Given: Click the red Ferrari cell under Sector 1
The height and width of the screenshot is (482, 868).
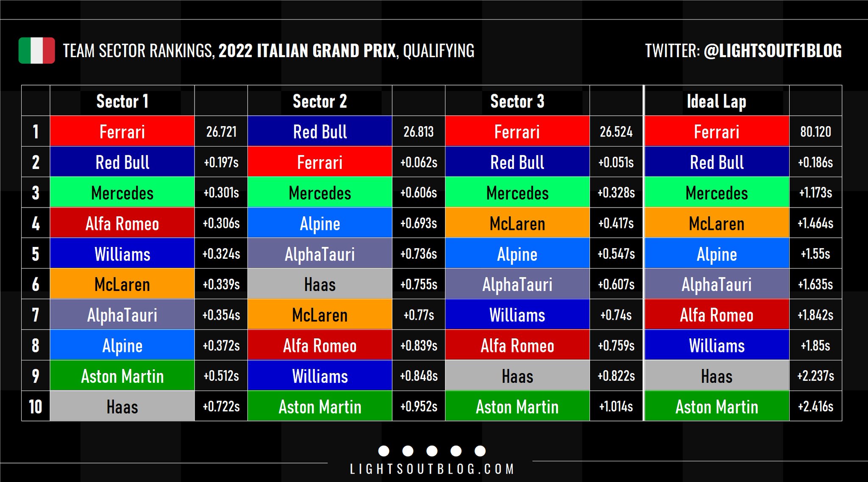Looking at the screenshot, I should [122, 132].
